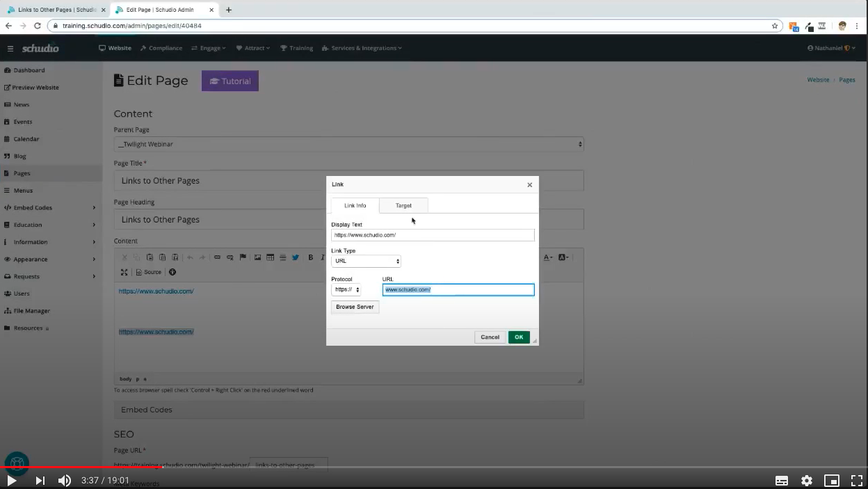868x489 pixels.
Task: Click the insert Image icon
Action: (257, 257)
